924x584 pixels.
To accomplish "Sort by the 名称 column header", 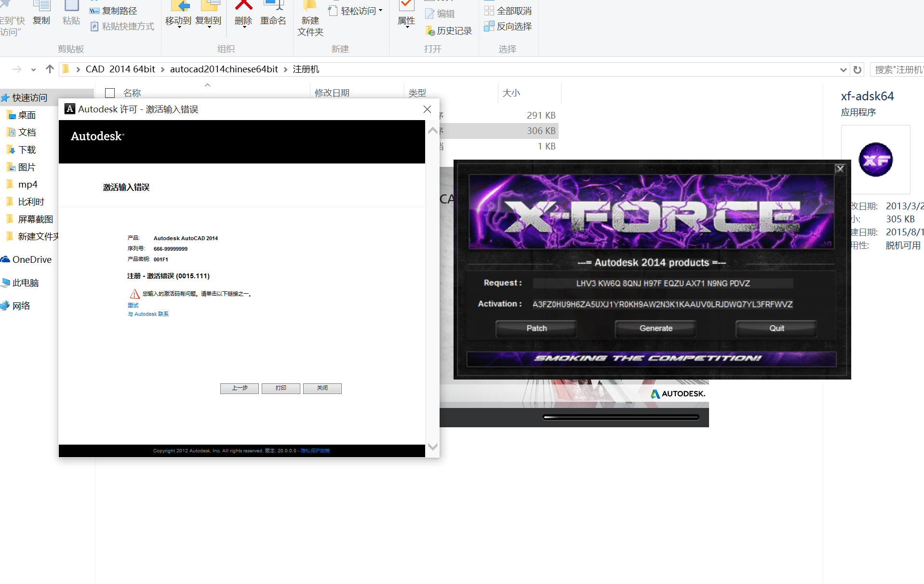I will (132, 93).
